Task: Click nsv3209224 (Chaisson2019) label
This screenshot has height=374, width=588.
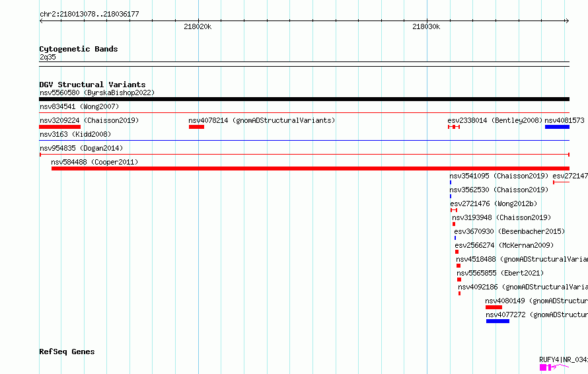Action: pyautogui.click(x=89, y=120)
